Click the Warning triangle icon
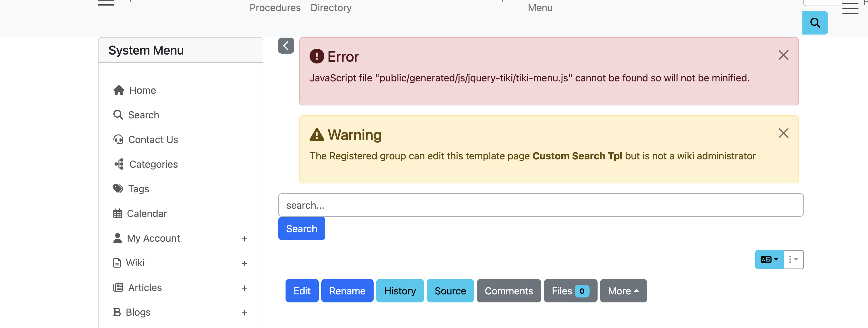The width and height of the screenshot is (868, 328). (317, 134)
